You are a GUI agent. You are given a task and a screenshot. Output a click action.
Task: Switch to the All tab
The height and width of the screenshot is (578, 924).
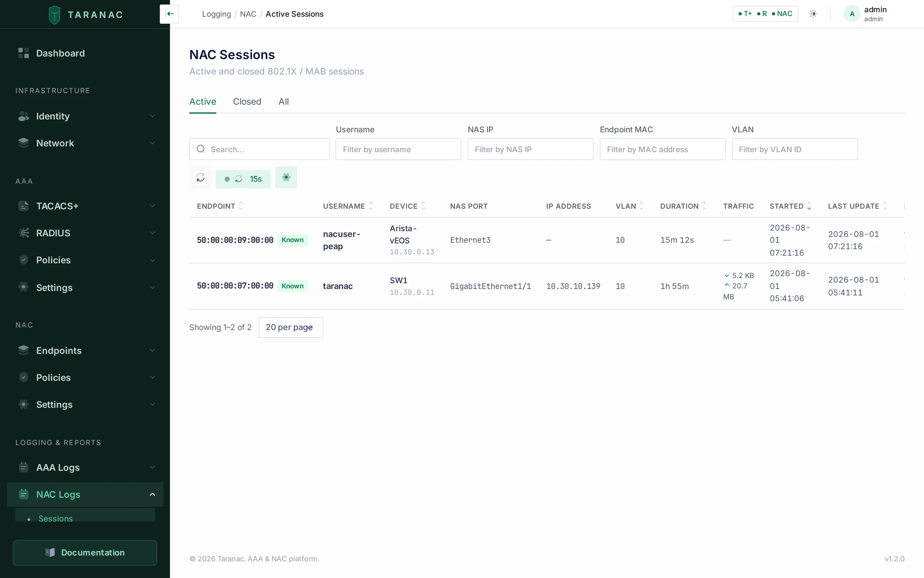tap(283, 102)
